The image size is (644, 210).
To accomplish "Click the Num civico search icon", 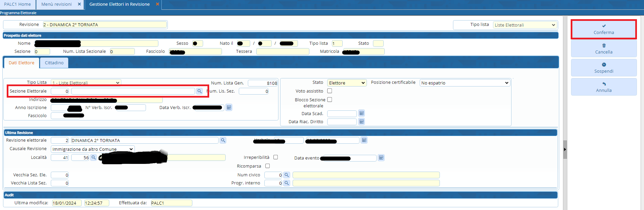I will tap(287, 175).
